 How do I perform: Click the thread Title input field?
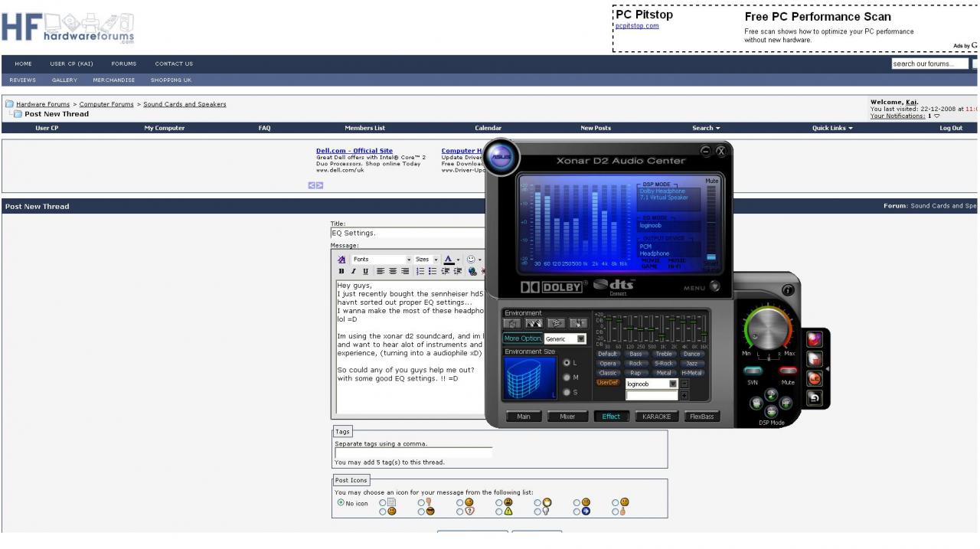(408, 233)
